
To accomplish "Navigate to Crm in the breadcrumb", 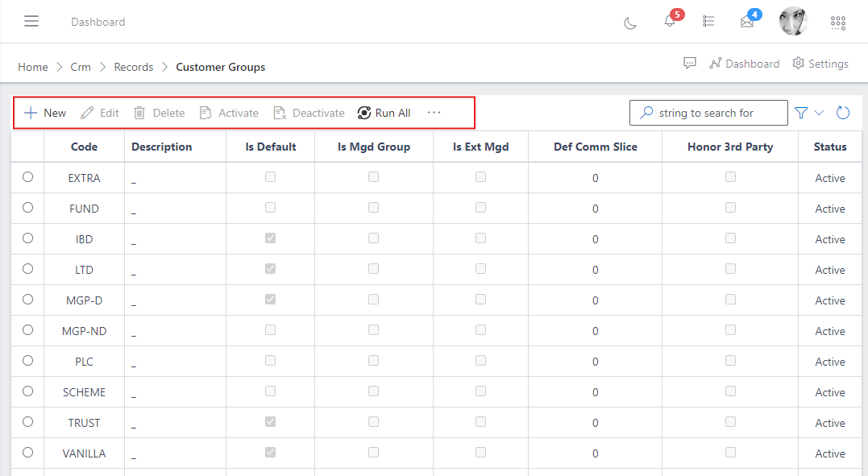I will [x=81, y=67].
